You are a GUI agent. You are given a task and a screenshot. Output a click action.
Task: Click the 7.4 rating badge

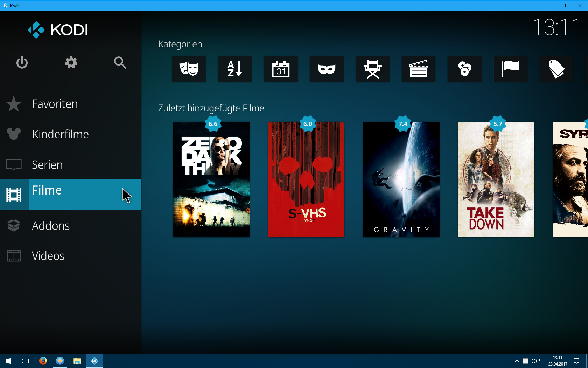click(x=403, y=124)
